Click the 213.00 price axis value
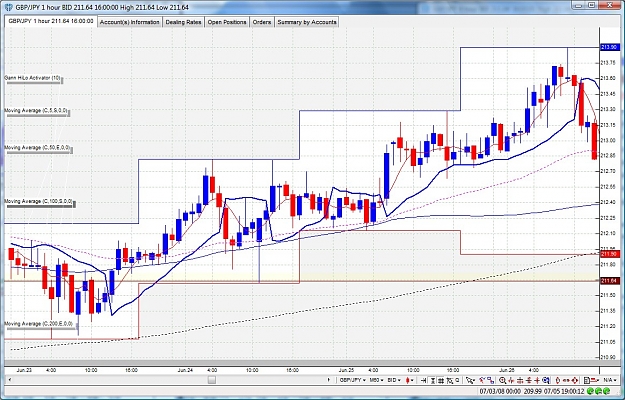Viewport: 625px width, 400px height. [609, 140]
